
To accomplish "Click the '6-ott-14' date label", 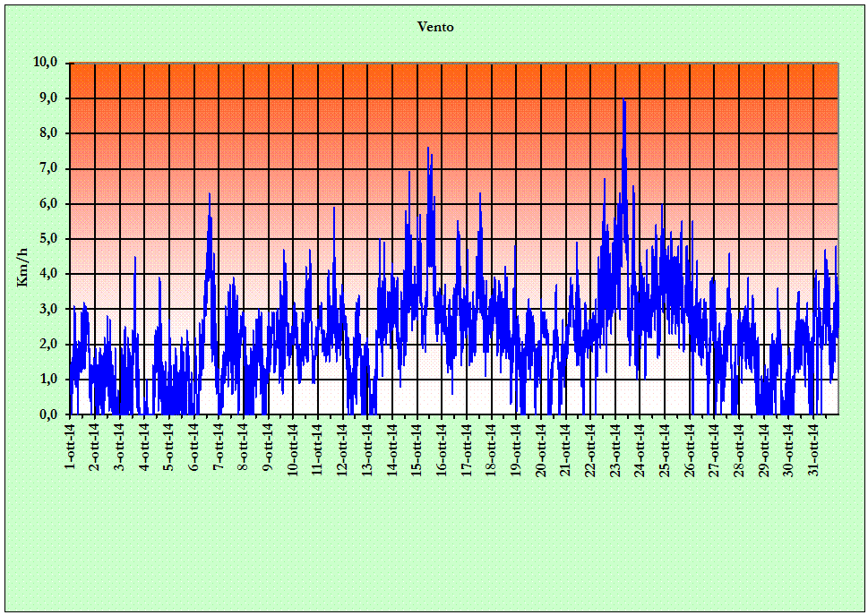I will (x=193, y=447).
